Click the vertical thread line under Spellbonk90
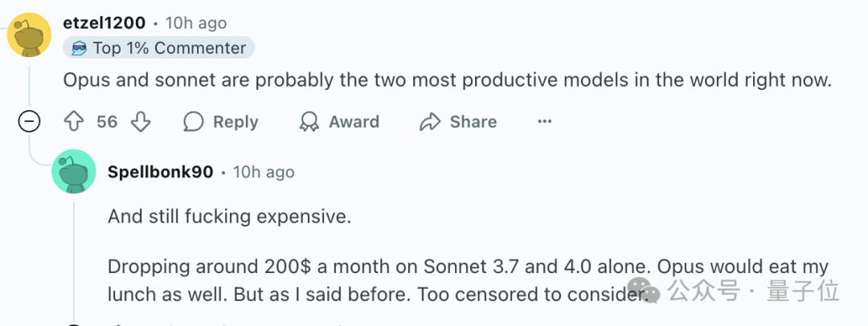This screenshot has width=868, height=326. pyautogui.click(x=74, y=261)
